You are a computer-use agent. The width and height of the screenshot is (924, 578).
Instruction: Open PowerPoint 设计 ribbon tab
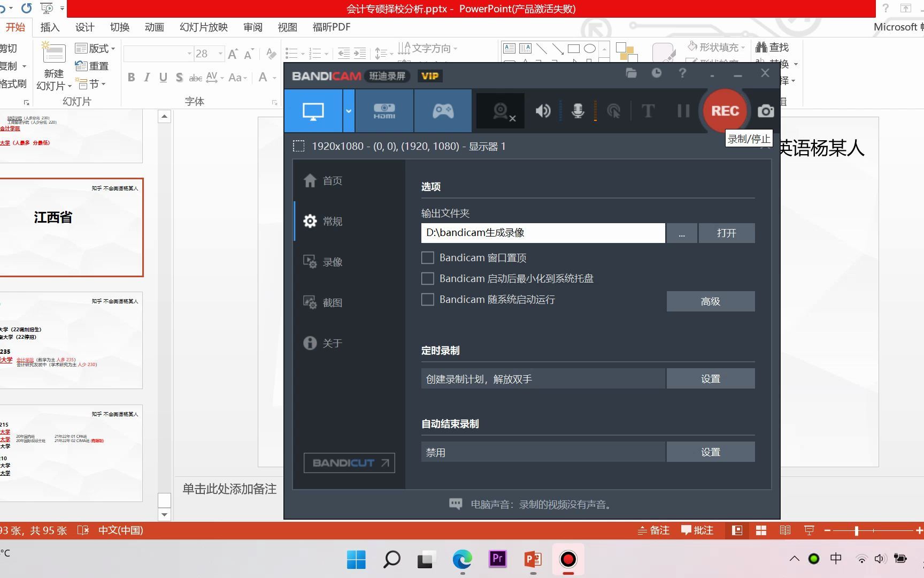[x=84, y=27]
